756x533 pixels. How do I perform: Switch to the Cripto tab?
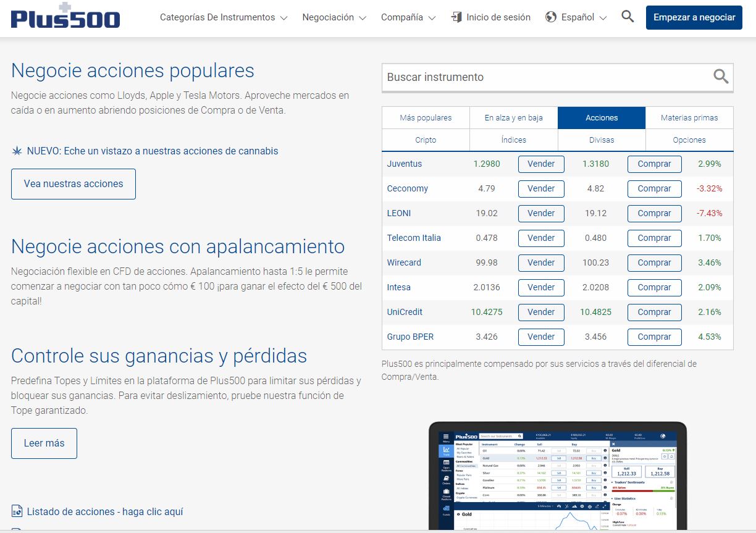[x=426, y=140]
